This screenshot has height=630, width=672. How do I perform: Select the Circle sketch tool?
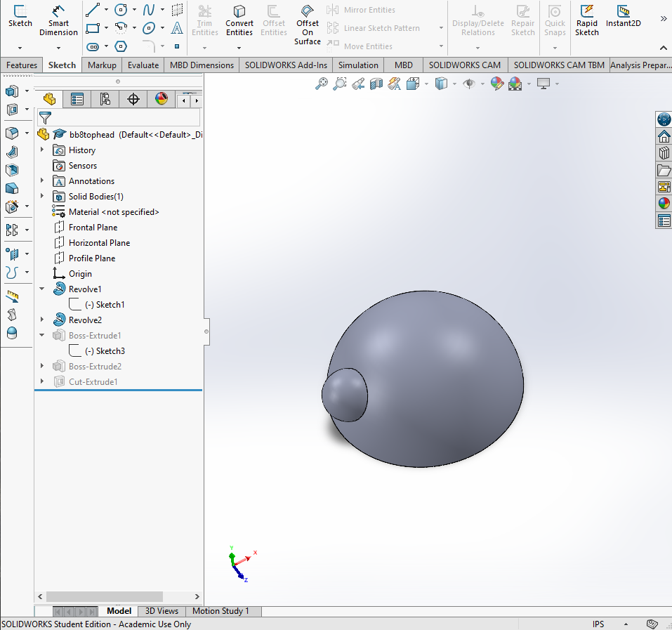click(x=121, y=10)
